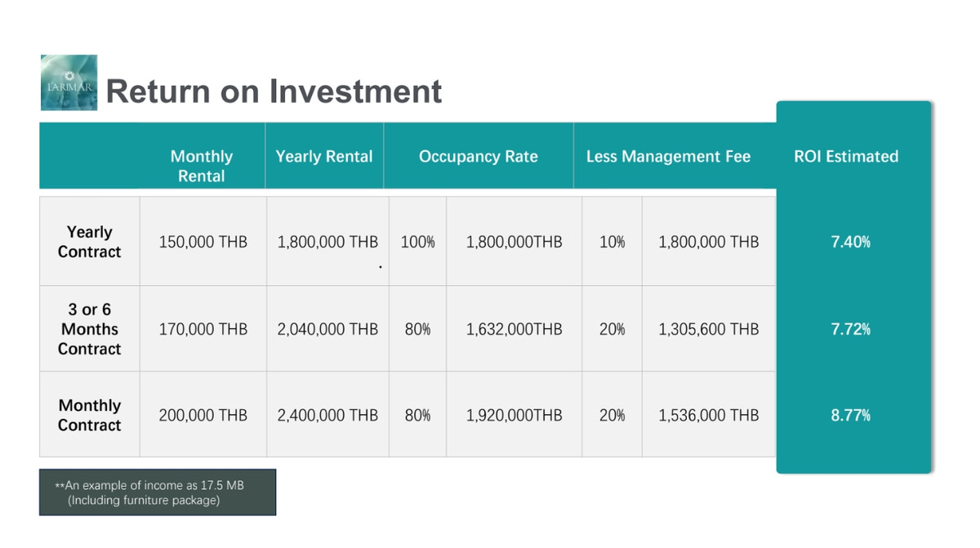Select the Monthly Rental column header

pyautogui.click(x=202, y=166)
